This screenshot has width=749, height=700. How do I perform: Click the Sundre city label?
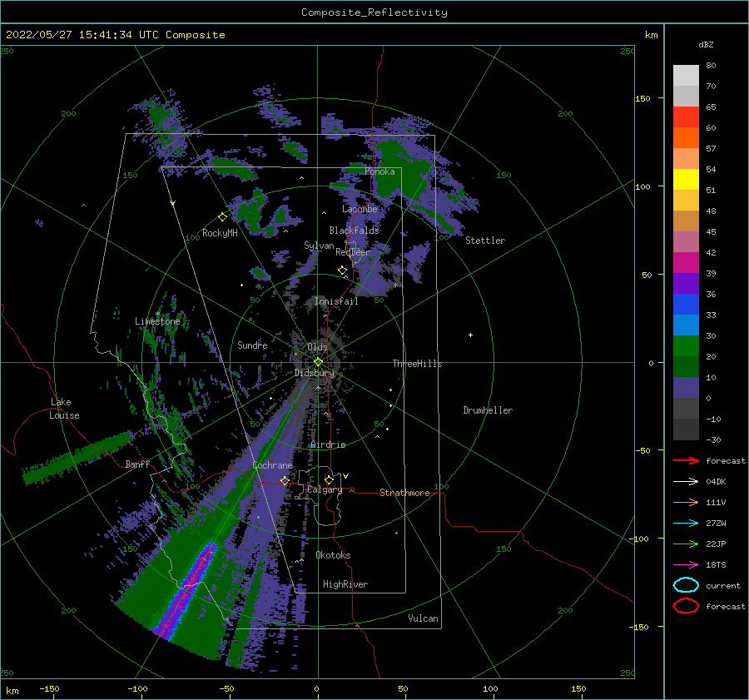(x=252, y=345)
